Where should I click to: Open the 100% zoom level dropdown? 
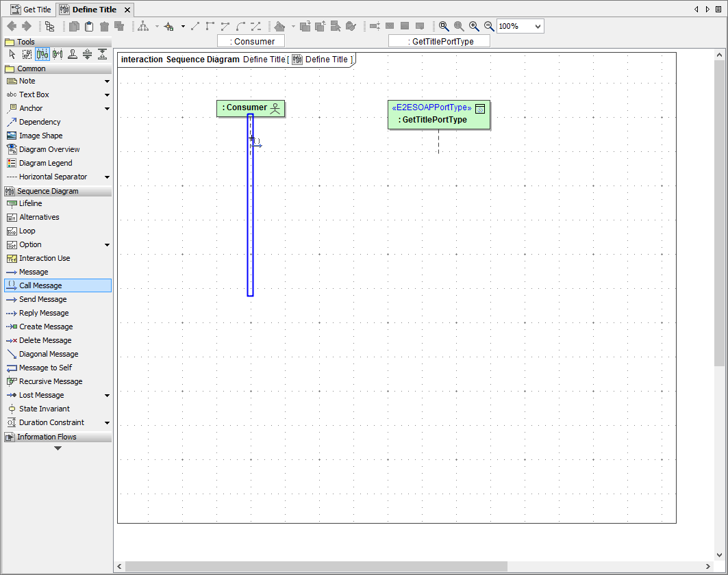pos(537,26)
